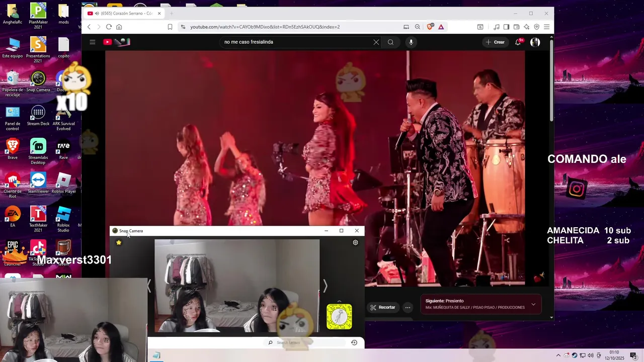This screenshot has width=644, height=362.
Task: Open Panel de control shortcut
Action: 13,118
